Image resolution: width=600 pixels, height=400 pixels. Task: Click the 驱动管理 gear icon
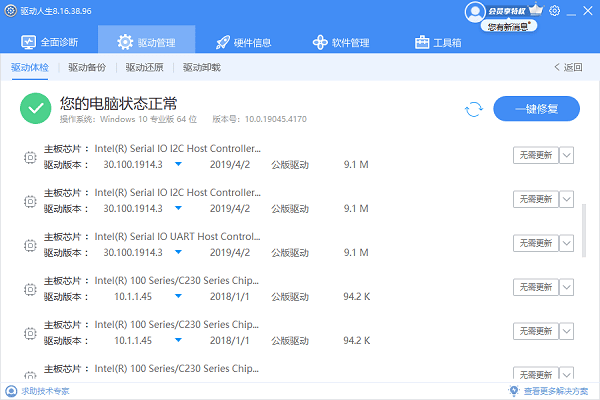click(x=125, y=42)
